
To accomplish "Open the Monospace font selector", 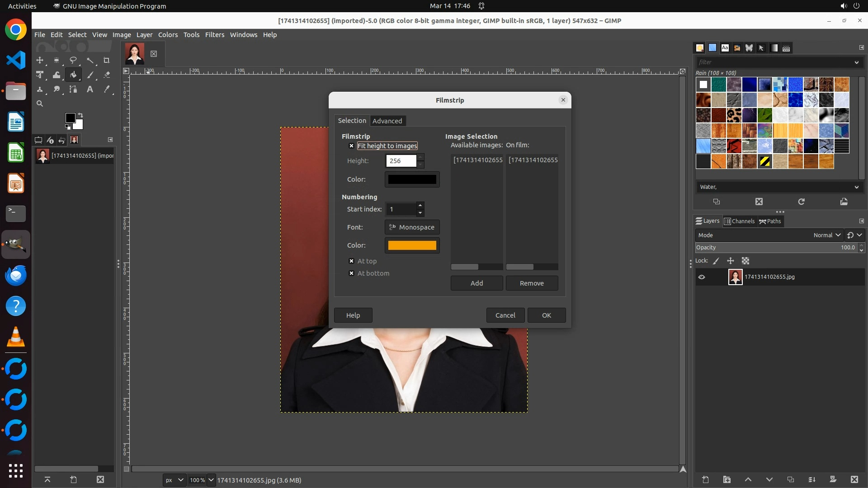I will (x=412, y=227).
